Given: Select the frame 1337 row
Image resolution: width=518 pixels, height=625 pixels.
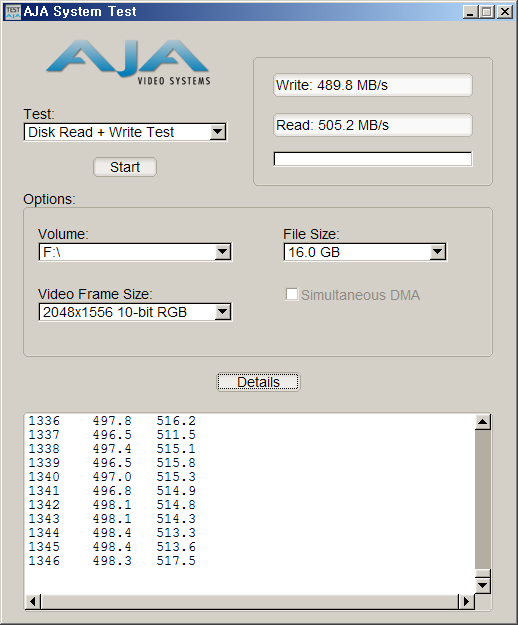Looking at the screenshot, I should point(112,435).
